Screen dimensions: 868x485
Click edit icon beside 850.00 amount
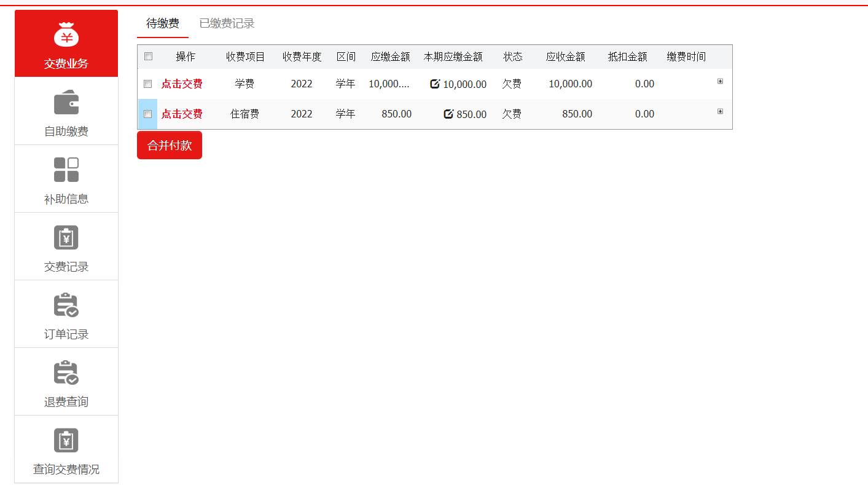(448, 114)
